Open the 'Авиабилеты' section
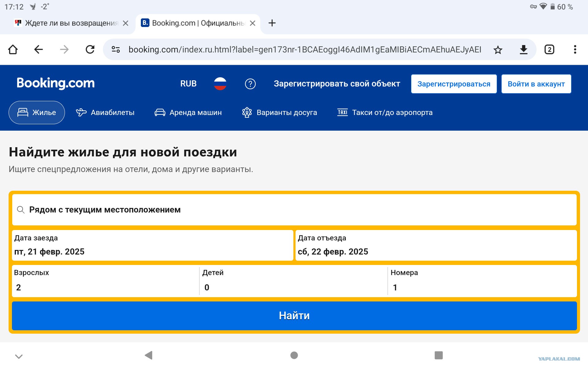Screen dimensions: 588x368 [105, 113]
